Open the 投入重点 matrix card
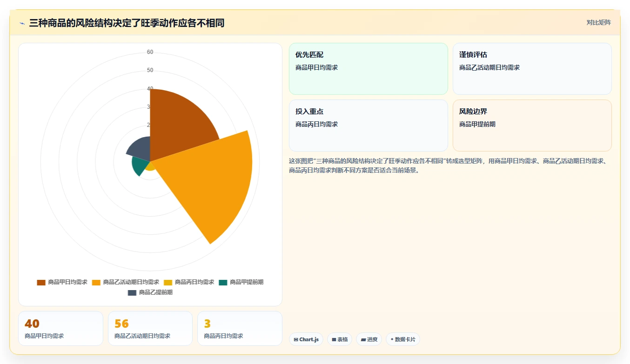 pos(368,126)
